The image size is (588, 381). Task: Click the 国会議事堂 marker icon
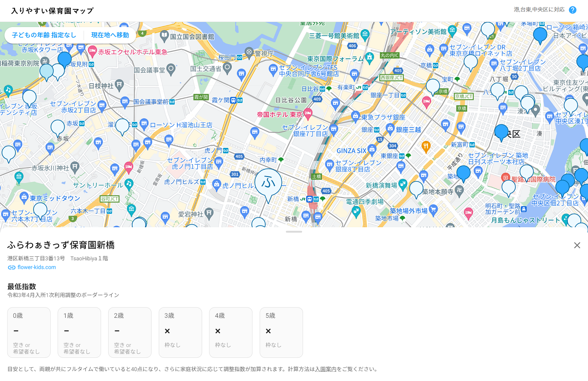[171, 68]
